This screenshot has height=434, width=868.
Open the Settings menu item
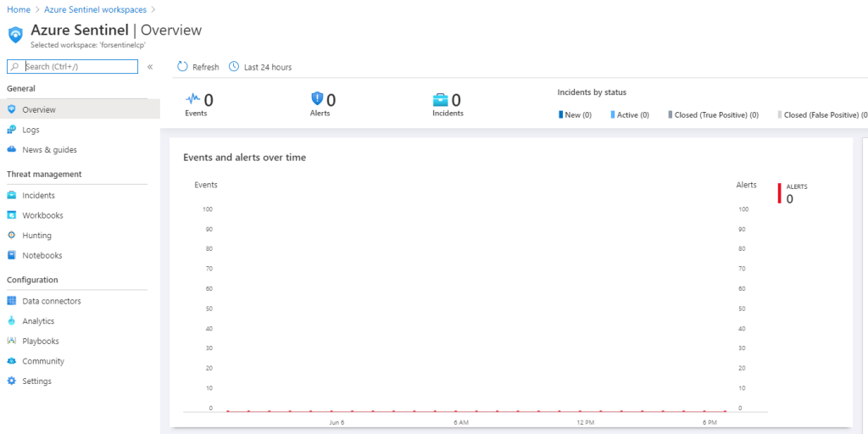80,381
